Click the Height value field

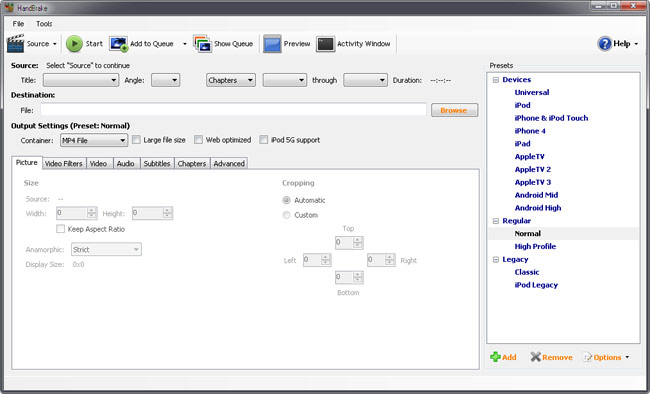point(148,213)
